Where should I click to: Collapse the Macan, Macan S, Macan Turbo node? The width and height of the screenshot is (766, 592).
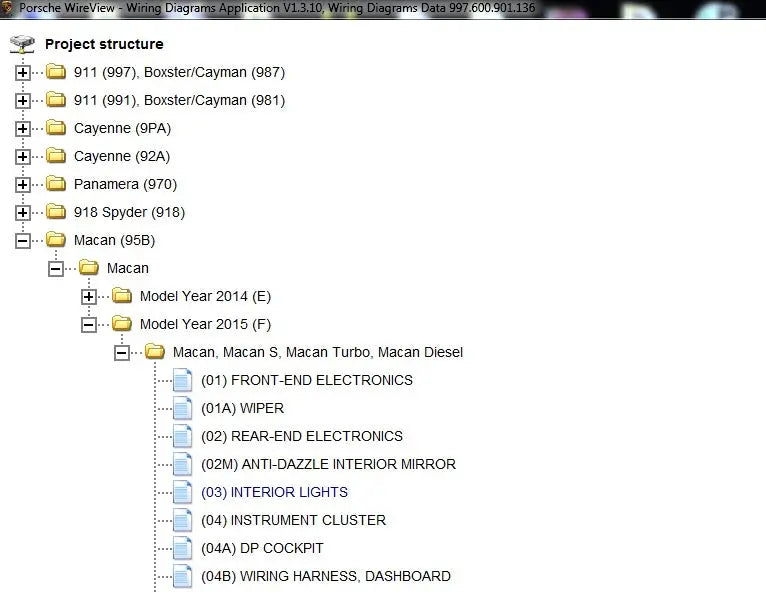click(122, 352)
